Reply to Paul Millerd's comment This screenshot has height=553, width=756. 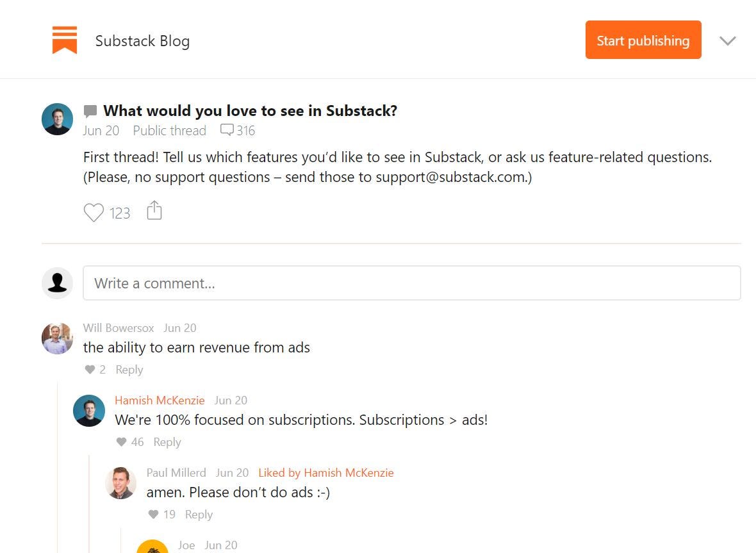(199, 514)
